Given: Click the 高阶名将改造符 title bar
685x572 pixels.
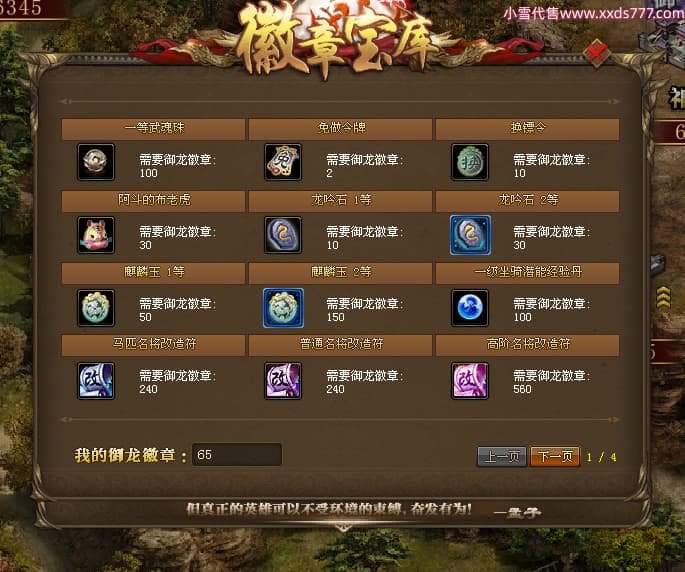Looking at the screenshot, I should (527, 344).
